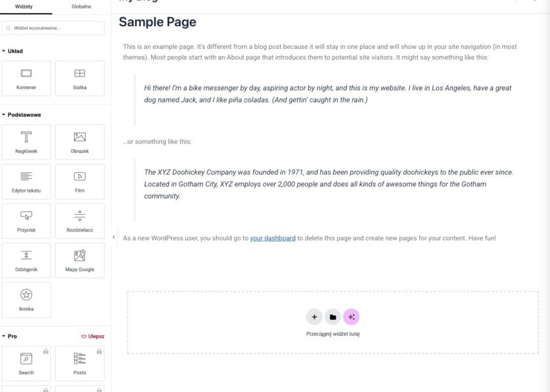The height and width of the screenshot is (392, 550).
Task: Pick the Mapy Google widget
Action: 79,260
